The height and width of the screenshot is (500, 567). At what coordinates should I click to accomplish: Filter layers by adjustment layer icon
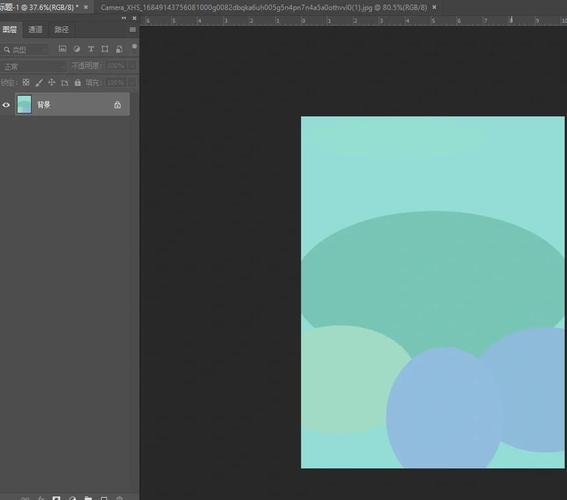(x=77, y=49)
